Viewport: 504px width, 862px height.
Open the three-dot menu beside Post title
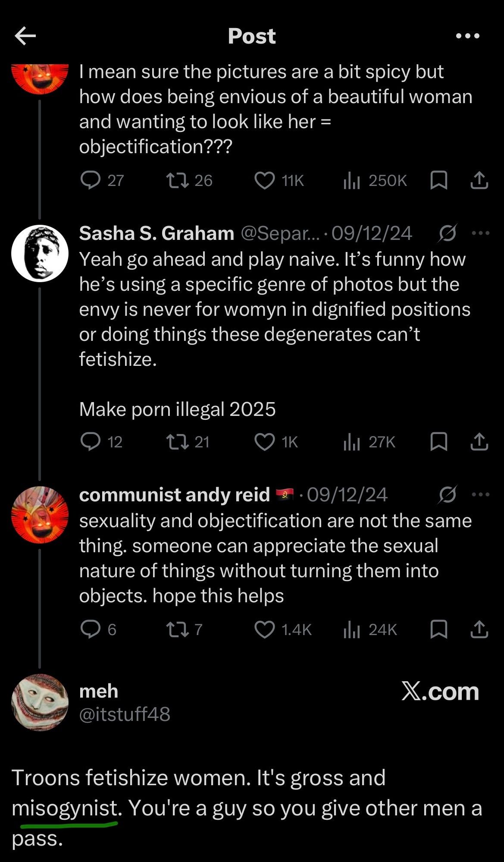tap(468, 36)
